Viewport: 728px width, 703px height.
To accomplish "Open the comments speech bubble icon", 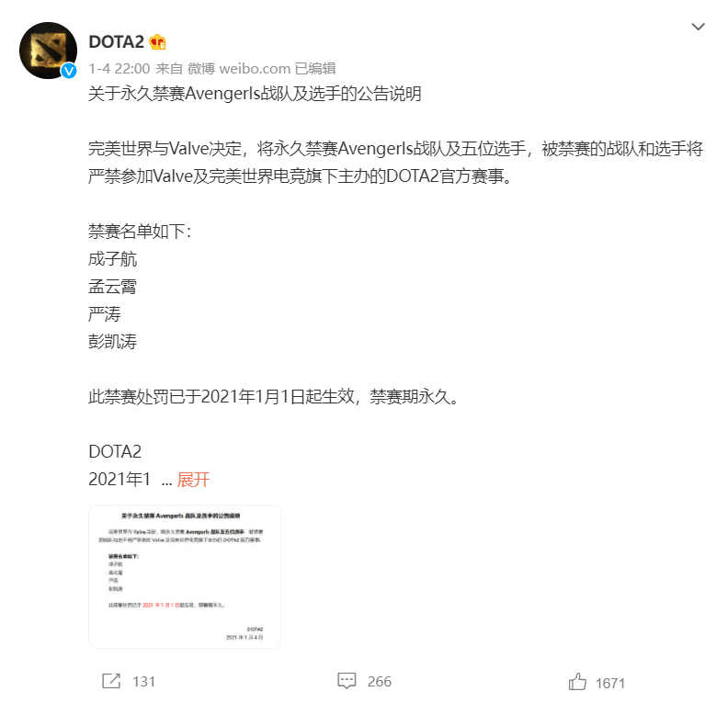I will tap(347, 681).
